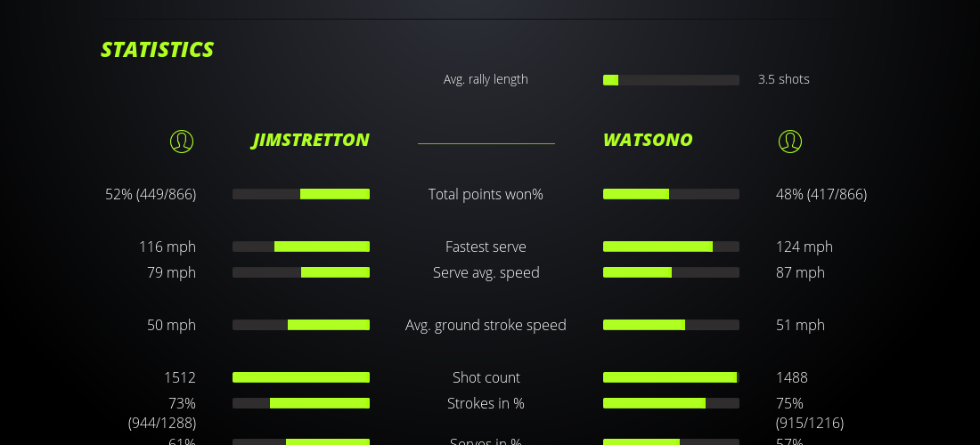Click the Shot count stat label

click(486, 377)
